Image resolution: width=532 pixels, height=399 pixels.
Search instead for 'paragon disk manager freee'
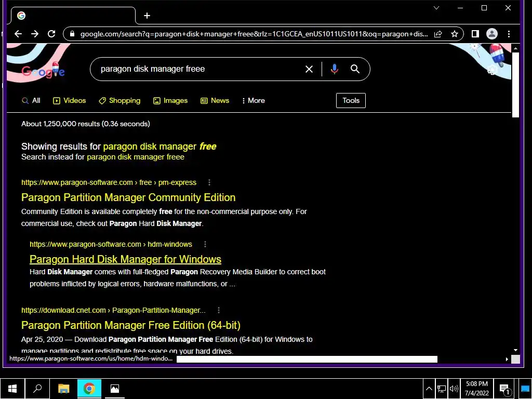tap(136, 157)
